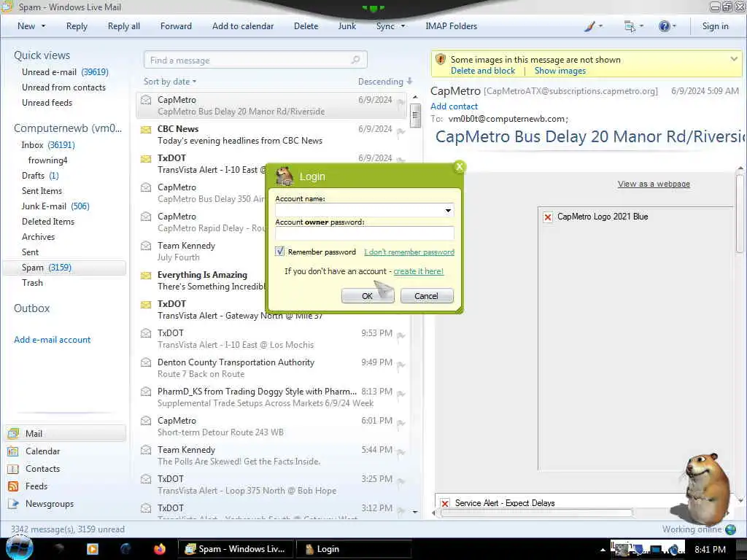Toggle Descending sort order
747x560 pixels.
[x=385, y=82]
